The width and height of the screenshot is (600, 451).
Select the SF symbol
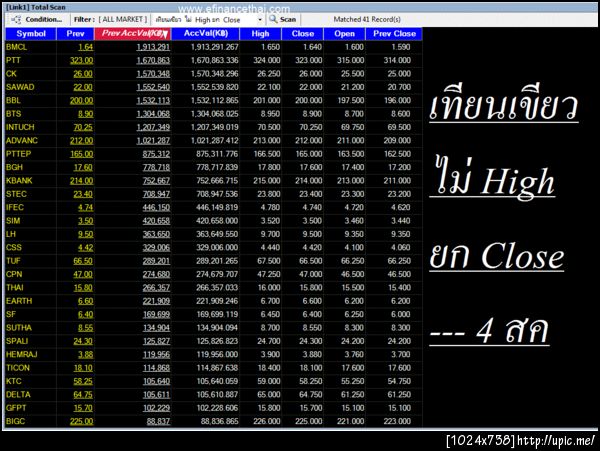11,315
